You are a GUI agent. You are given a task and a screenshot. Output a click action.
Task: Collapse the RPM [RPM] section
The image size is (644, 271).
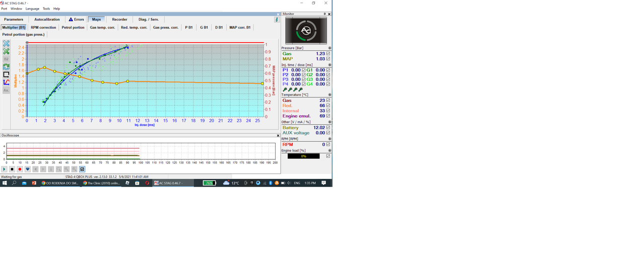330,139
